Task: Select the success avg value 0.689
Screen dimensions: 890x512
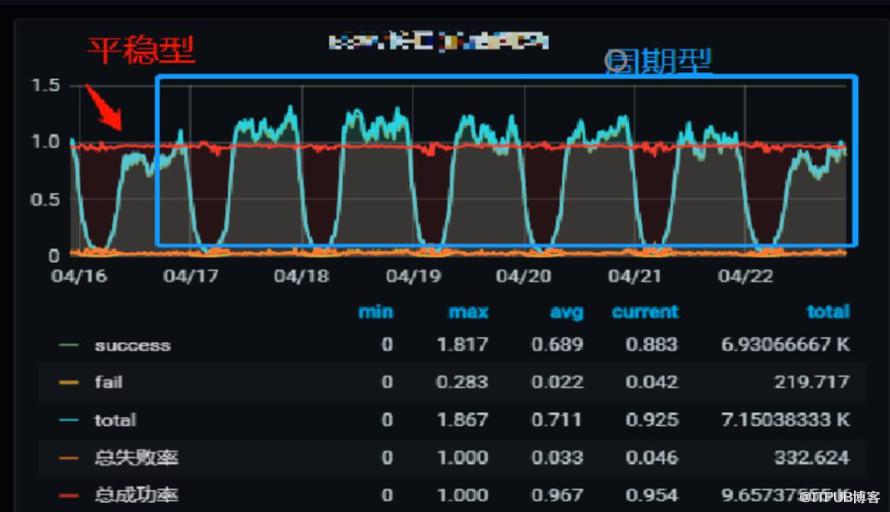Action: (557, 345)
